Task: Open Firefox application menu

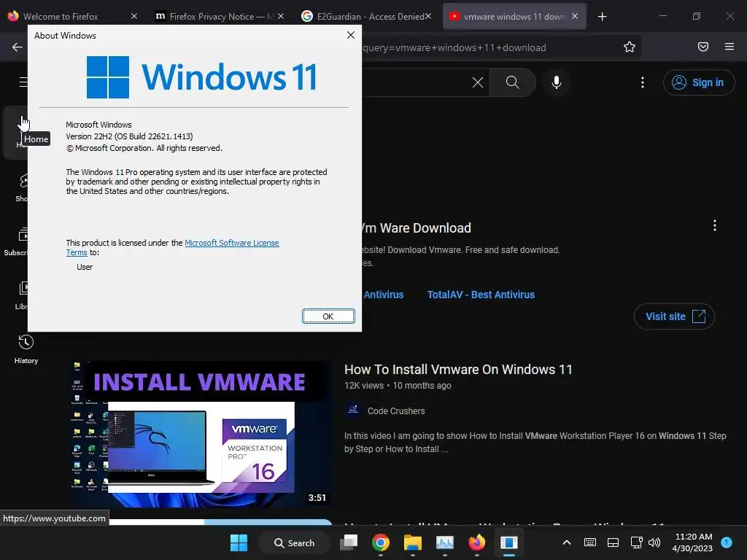Action: (729, 47)
